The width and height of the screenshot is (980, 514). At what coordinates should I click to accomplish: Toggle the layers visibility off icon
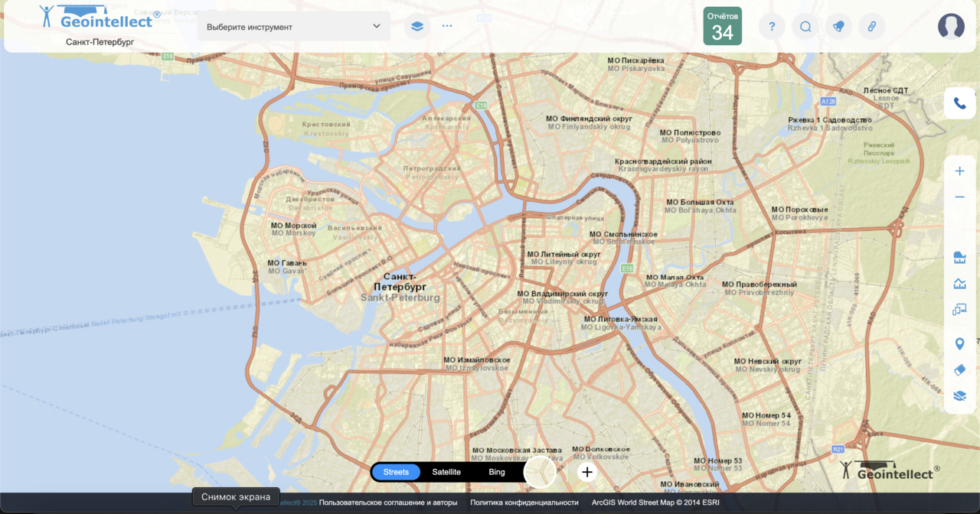pos(959,396)
